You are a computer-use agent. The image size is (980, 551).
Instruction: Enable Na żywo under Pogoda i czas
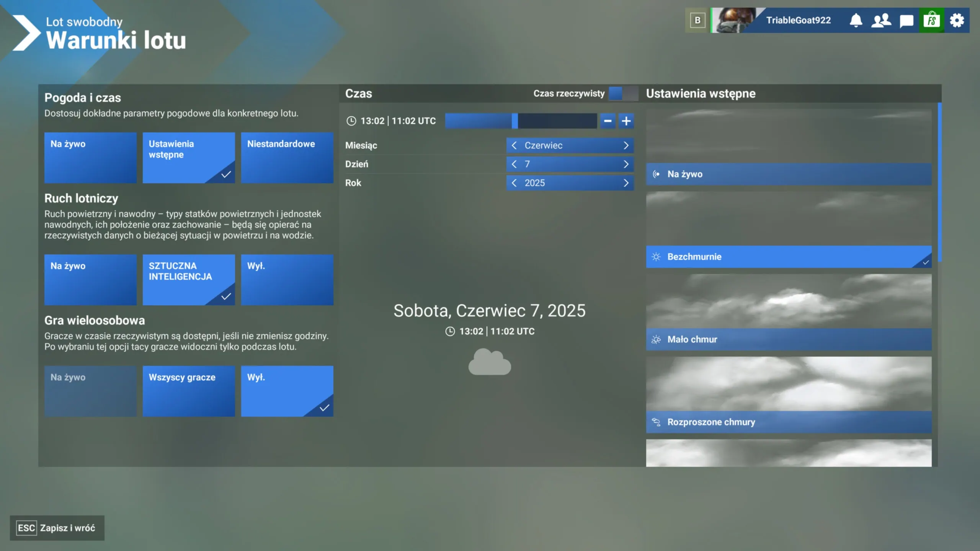click(x=90, y=158)
